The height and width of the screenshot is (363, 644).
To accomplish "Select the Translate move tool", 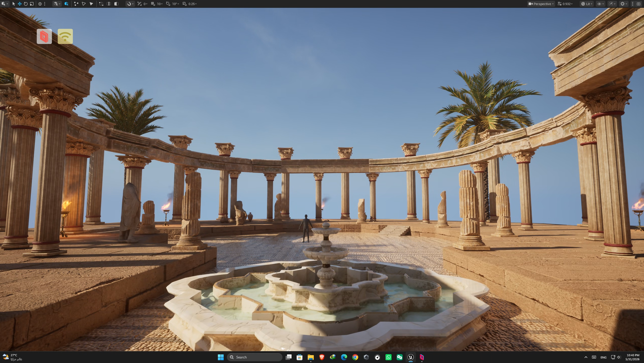I will 20,4.
